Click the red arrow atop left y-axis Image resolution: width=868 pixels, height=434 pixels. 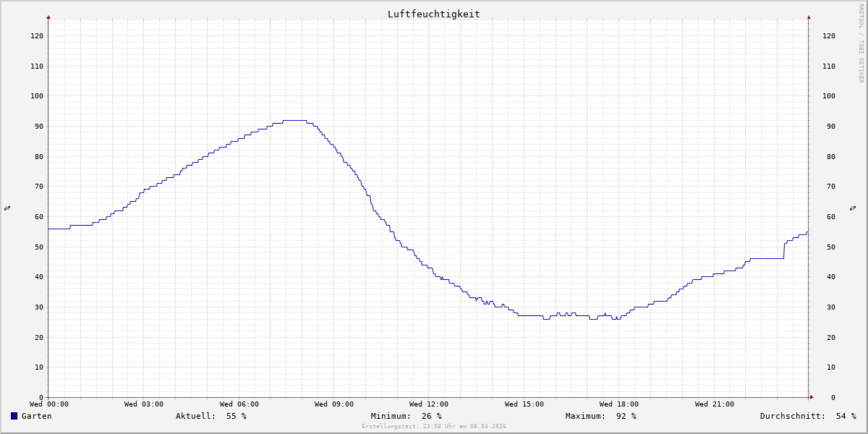(x=48, y=17)
